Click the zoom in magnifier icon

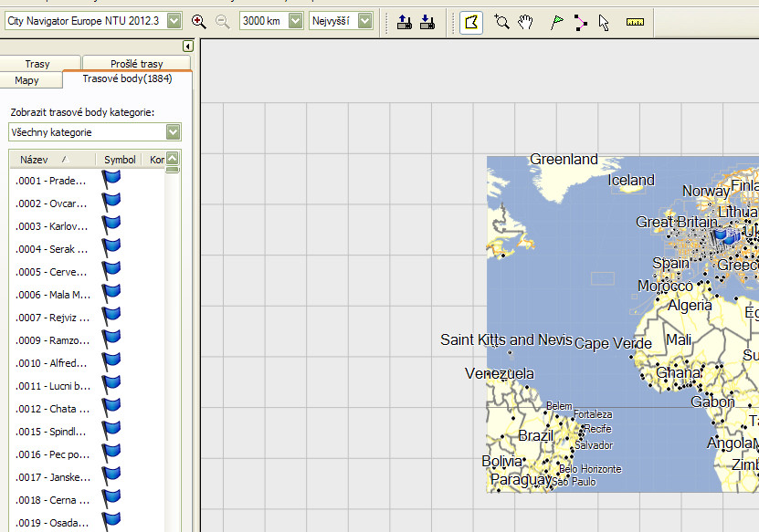pyautogui.click(x=198, y=21)
